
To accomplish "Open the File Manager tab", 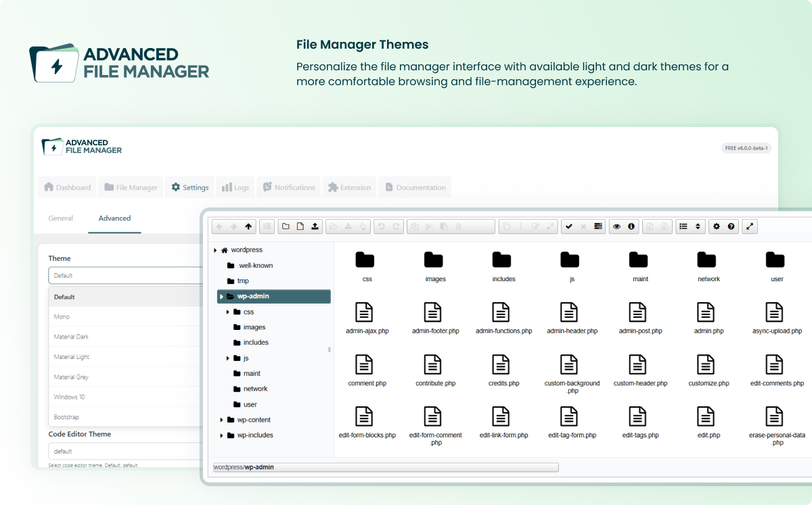I will coord(131,187).
